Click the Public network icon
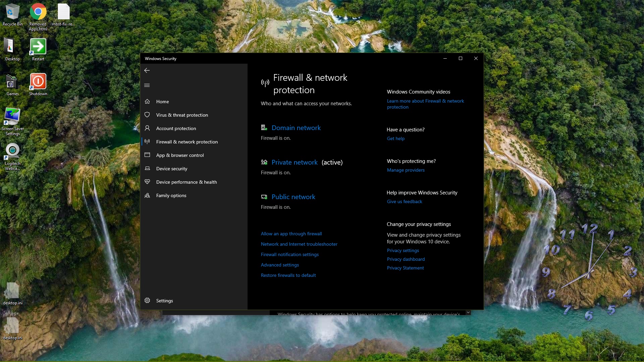This screenshot has height=362, width=644. click(x=264, y=197)
